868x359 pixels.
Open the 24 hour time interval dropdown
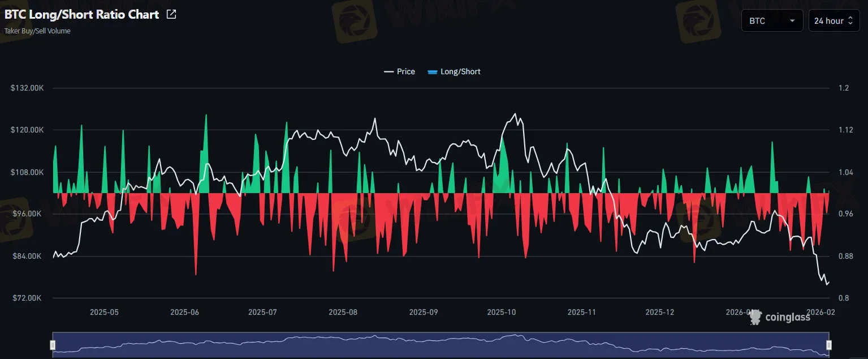click(834, 20)
